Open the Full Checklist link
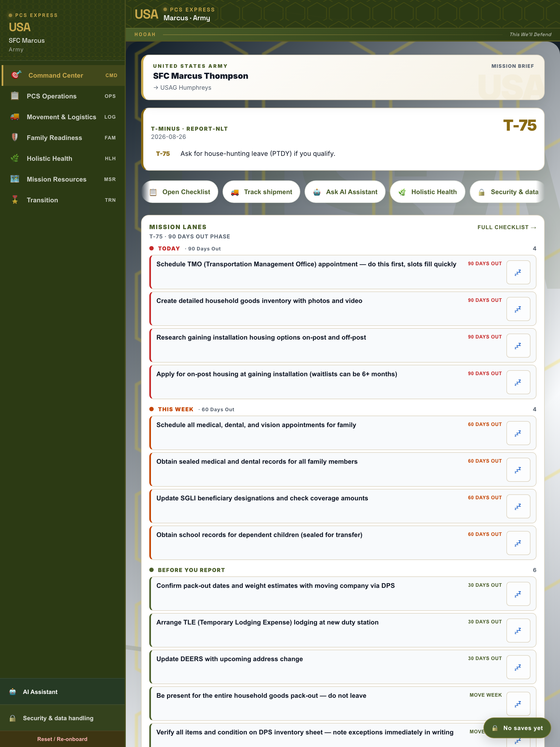Image resolution: width=560 pixels, height=747 pixels. pos(507,227)
